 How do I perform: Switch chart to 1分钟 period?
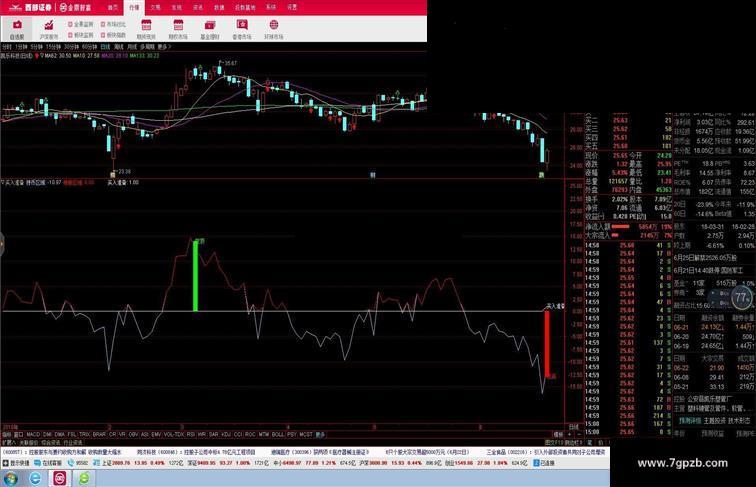21,47
